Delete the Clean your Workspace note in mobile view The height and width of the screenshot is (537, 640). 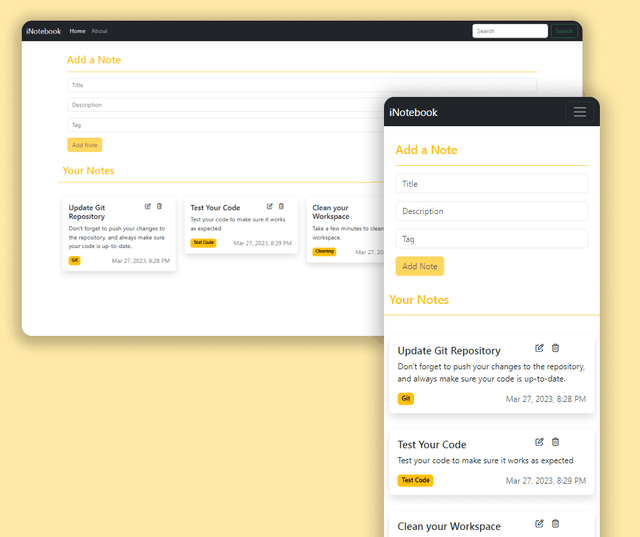pyautogui.click(x=555, y=524)
